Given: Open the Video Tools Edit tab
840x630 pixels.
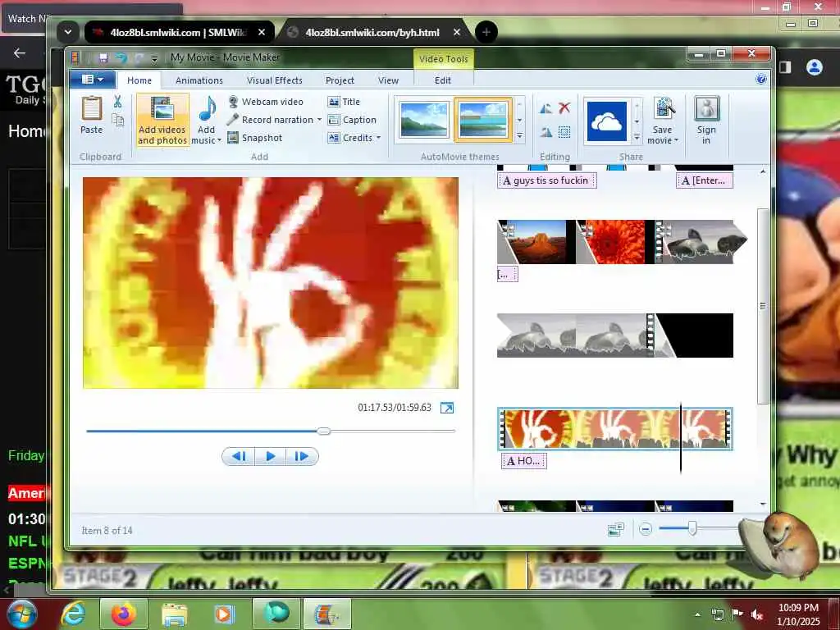Looking at the screenshot, I should (x=442, y=80).
